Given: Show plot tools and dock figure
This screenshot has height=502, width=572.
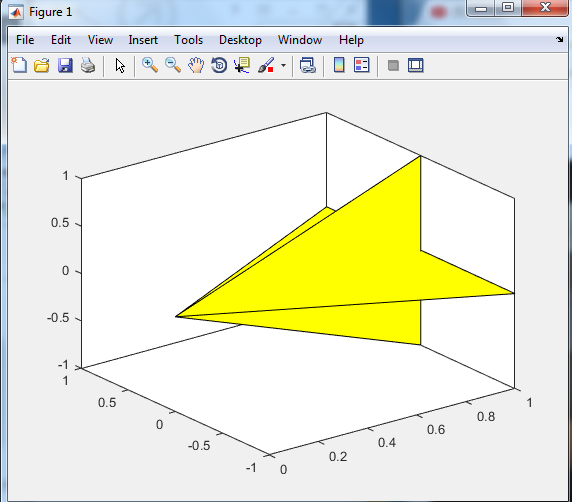Looking at the screenshot, I should coord(416,66).
